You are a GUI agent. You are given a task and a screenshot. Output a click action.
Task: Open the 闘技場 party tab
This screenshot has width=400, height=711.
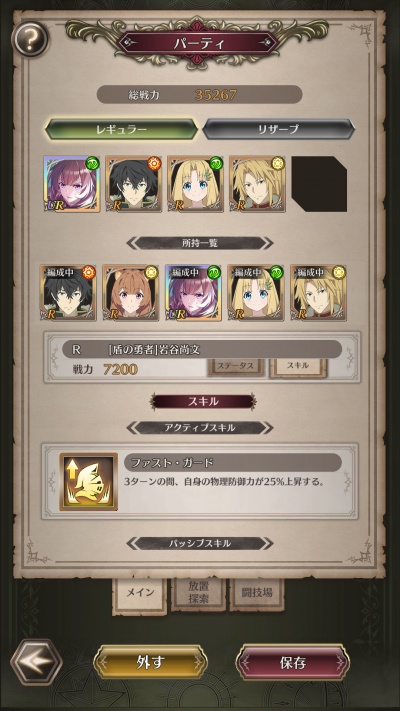[x=257, y=594]
